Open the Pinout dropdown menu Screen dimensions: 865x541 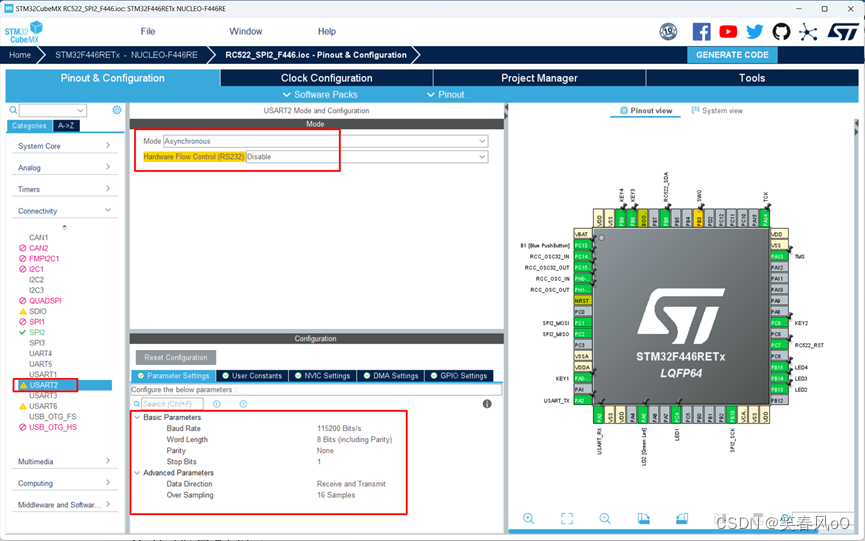[445, 94]
